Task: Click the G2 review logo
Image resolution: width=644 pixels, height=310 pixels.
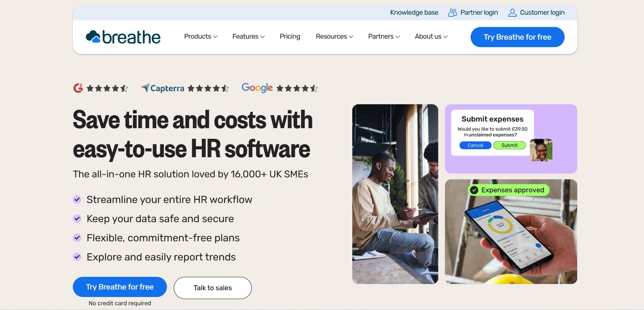Action: [x=78, y=88]
